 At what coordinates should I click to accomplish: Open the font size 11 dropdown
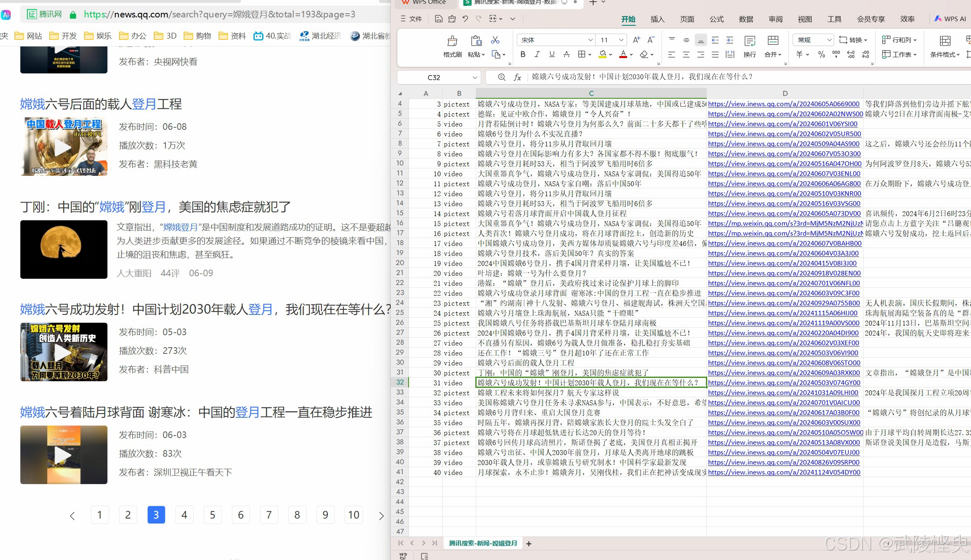(x=621, y=40)
